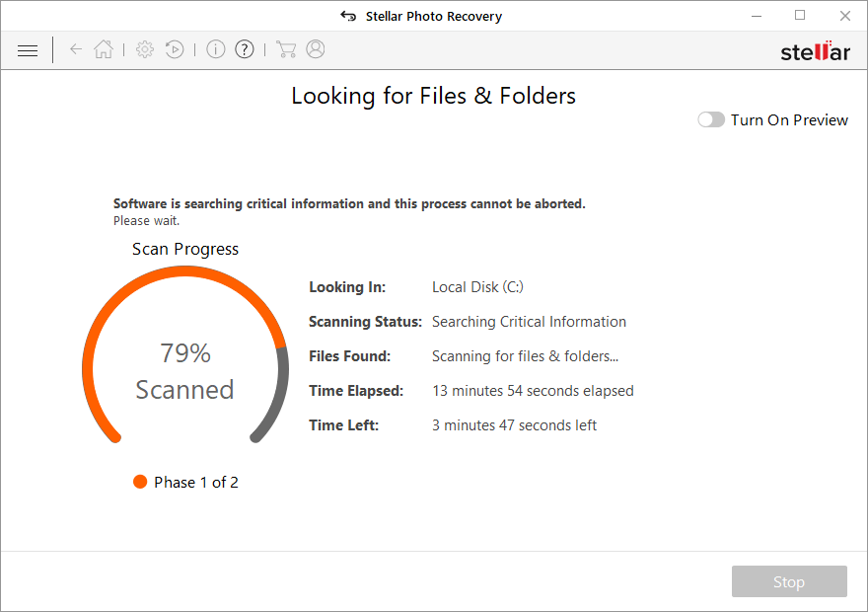Select the Local Disk (C:) text
The height and width of the screenshot is (612, 868).
point(477,286)
